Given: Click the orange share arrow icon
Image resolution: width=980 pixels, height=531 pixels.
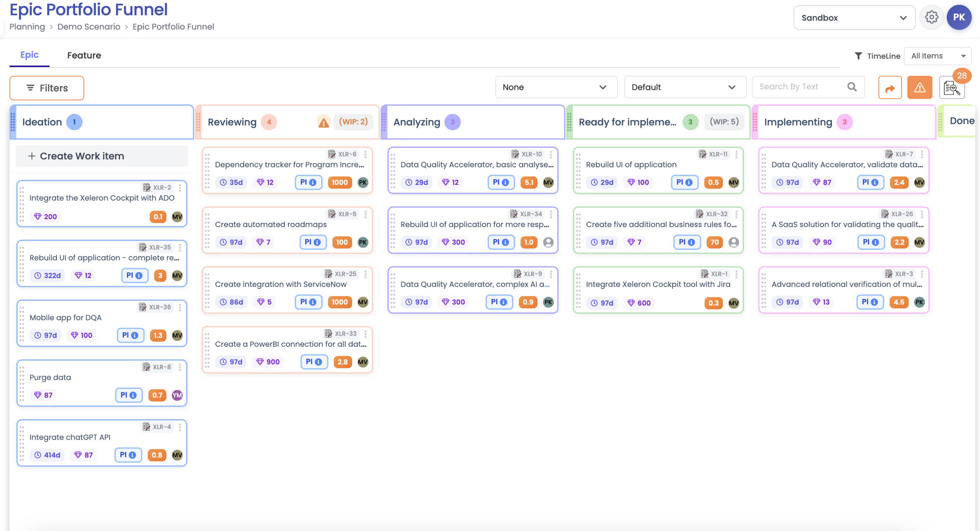Looking at the screenshot, I should point(890,88).
